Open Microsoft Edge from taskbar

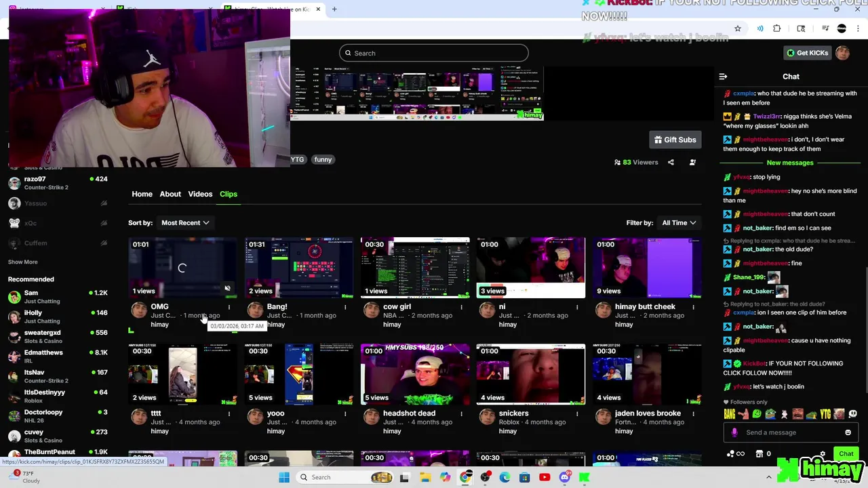pyautogui.click(x=505, y=477)
